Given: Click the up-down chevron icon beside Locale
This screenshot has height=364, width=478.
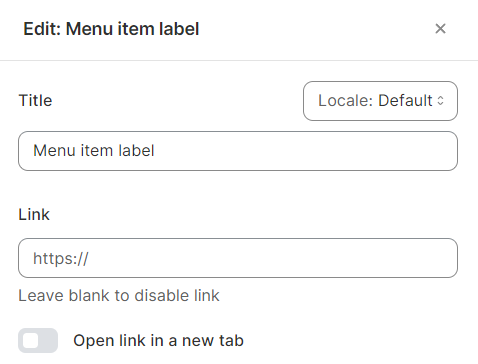Looking at the screenshot, I should [440, 101].
